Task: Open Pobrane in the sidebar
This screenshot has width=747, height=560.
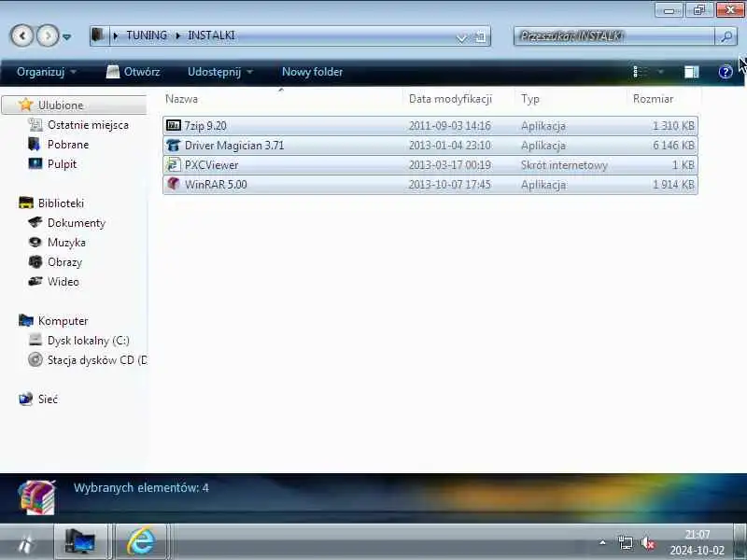Action: point(68,145)
